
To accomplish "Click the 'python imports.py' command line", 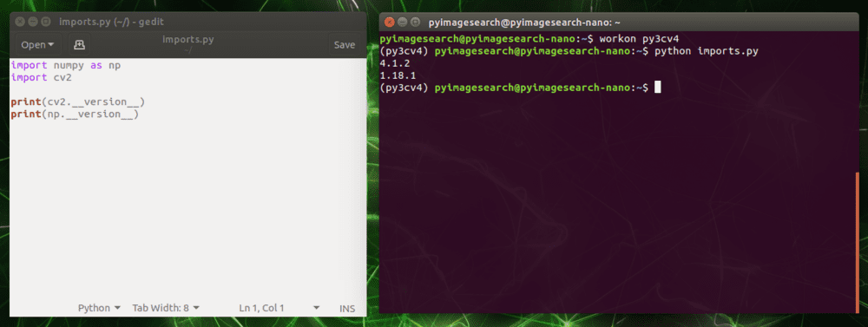I will tap(569, 51).
